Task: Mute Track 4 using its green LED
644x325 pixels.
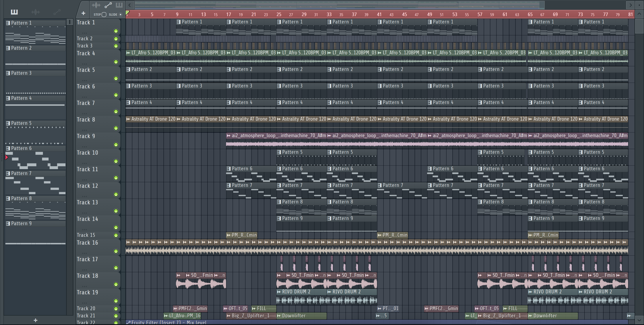Action: click(116, 62)
